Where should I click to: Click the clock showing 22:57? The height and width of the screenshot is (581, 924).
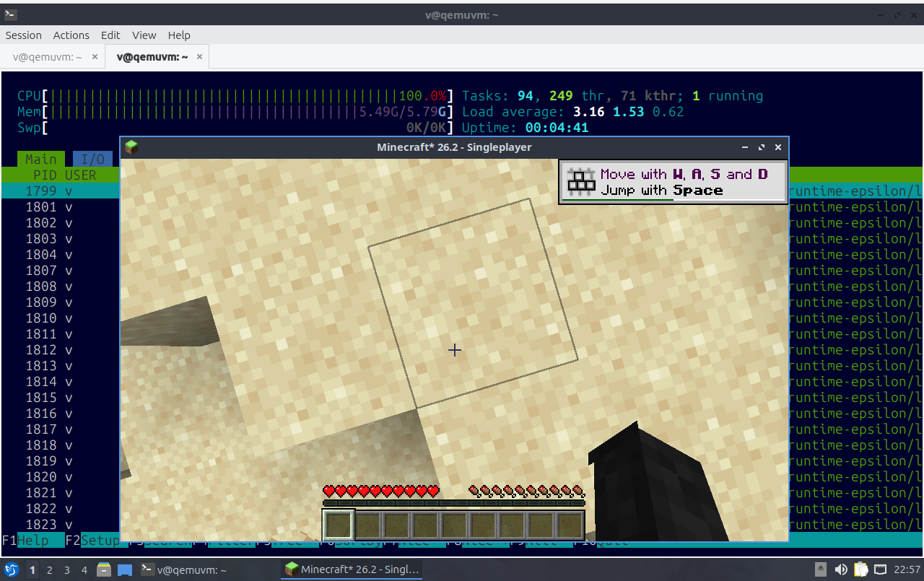[x=907, y=569]
